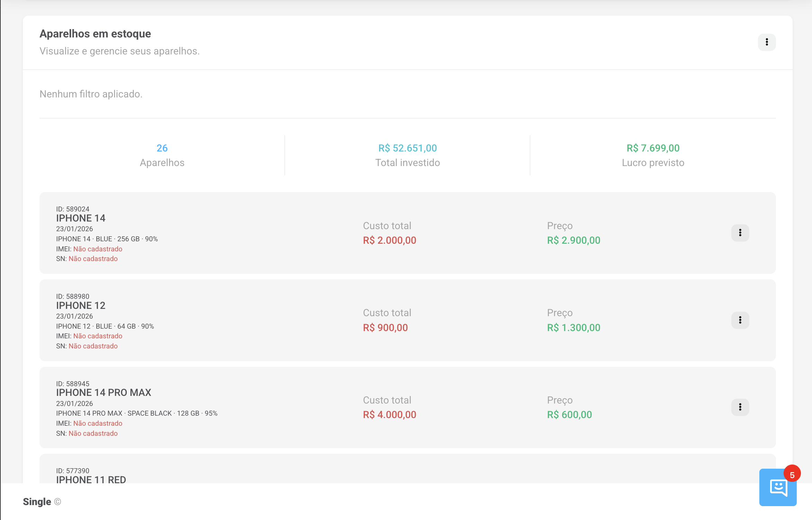The image size is (812, 520).
Task: Click the R$ 2.000,00 total cost
Action: click(x=390, y=240)
